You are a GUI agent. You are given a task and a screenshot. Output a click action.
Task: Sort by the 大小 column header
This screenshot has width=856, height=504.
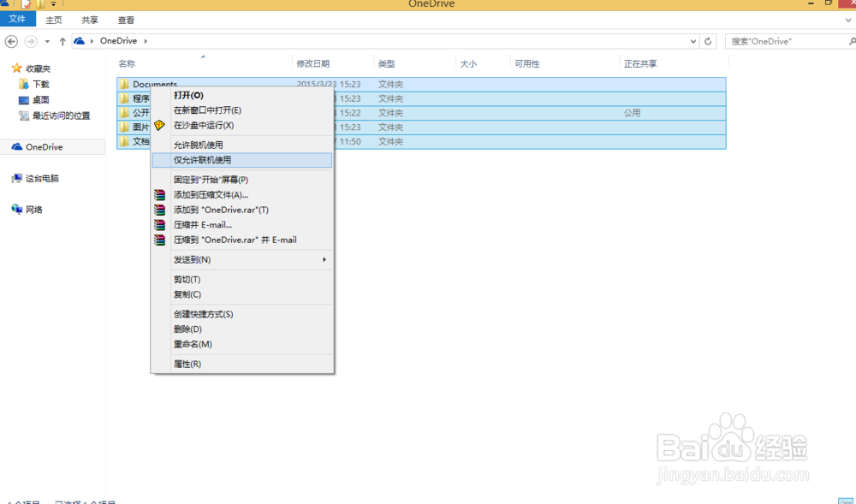pos(468,64)
